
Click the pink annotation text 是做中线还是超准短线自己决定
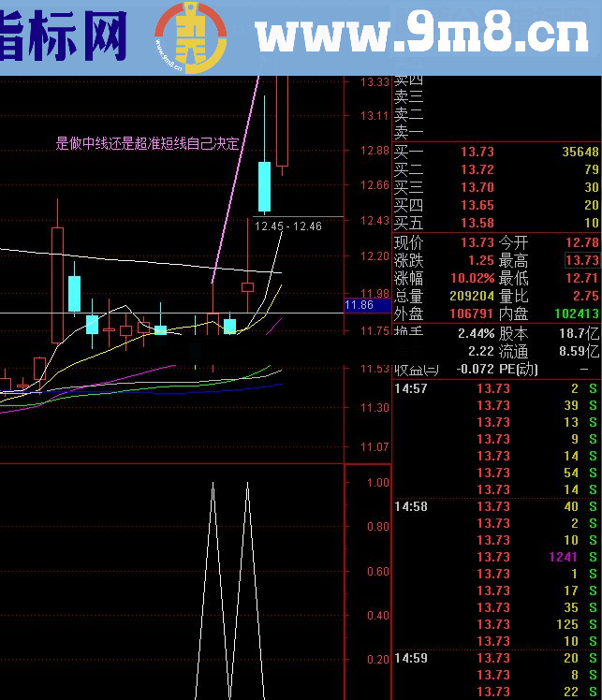click(147, 143)
